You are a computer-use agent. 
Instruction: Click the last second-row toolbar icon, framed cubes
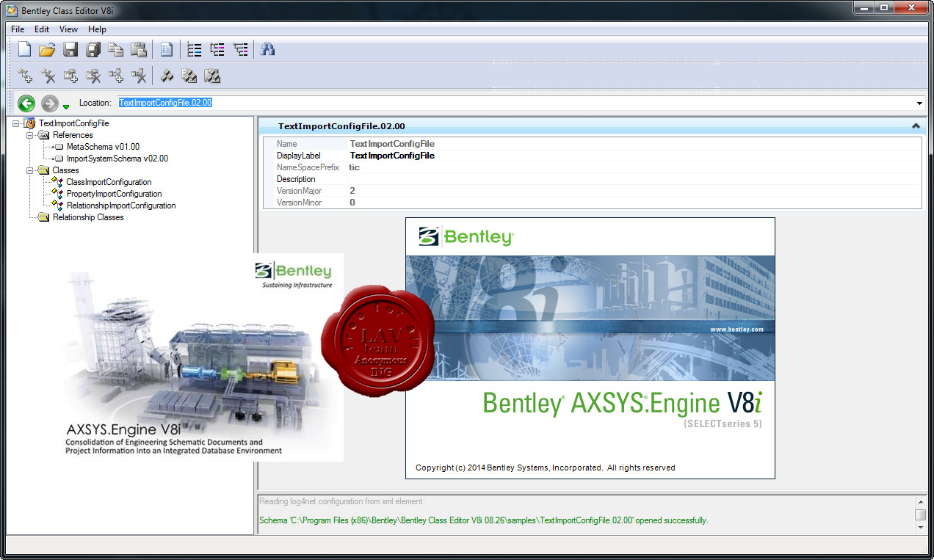[x=212, y=76]
